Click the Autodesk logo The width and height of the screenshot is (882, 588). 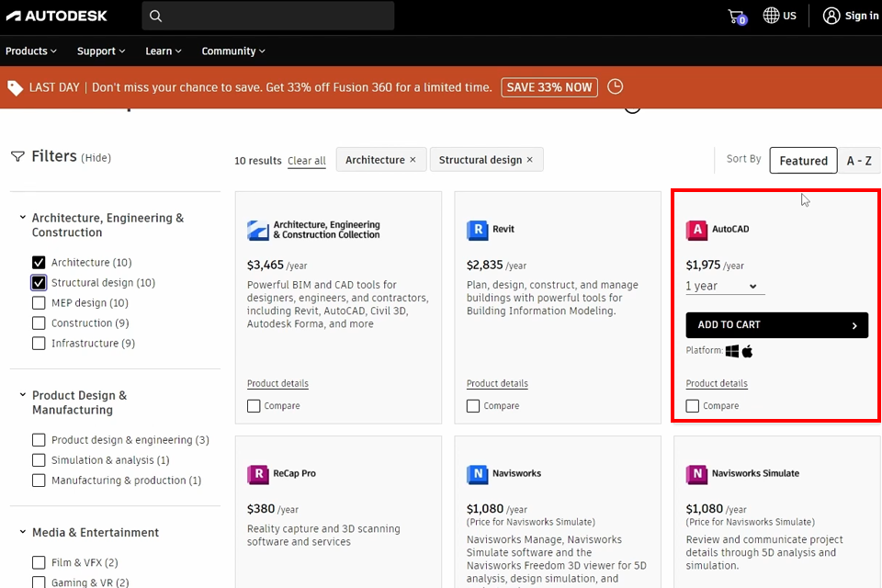tap(56, 16)
